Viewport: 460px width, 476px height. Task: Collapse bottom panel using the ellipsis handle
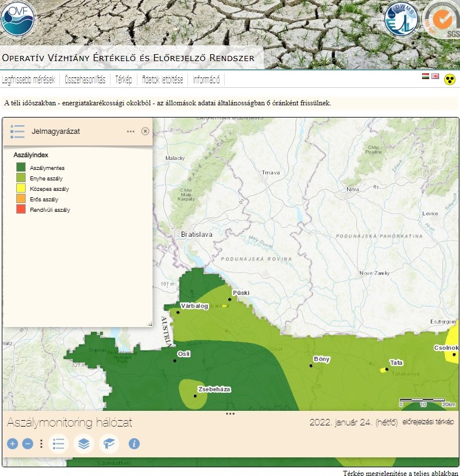click(x=230, y=414)
